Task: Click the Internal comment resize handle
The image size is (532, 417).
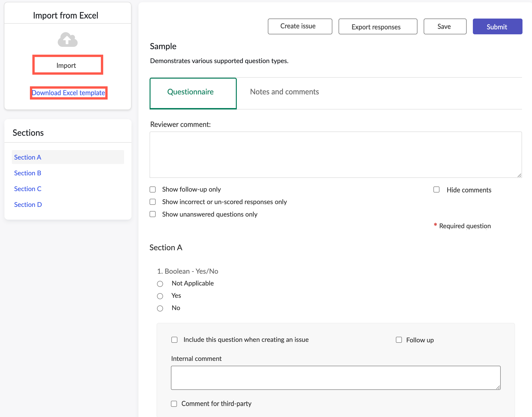Action: pyautogui.click(x=498, y=387)
